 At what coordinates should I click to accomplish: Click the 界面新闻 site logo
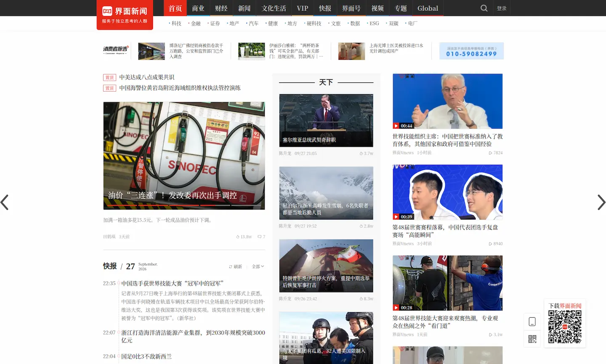pyautogui.click(x=125, y=15)
